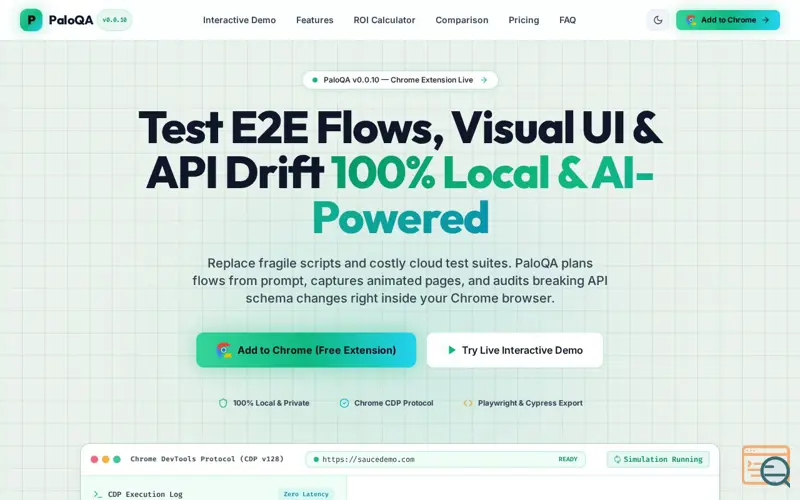Click the terminal prompt icon by CDP Execution Log

98,494
